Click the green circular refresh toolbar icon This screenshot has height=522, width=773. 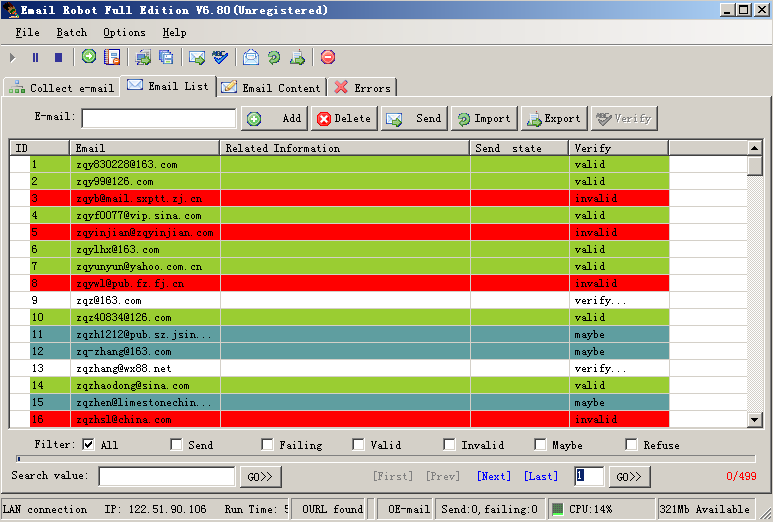pos(274,57)
